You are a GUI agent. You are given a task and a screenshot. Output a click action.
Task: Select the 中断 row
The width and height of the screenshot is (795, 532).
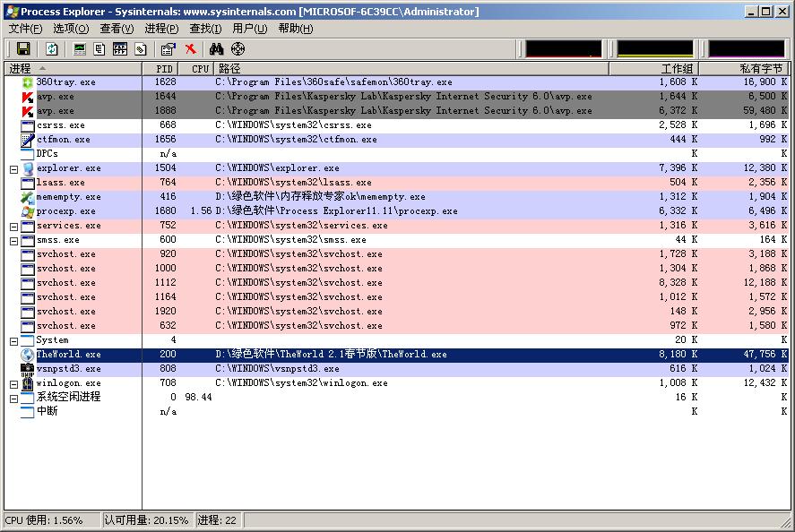tap(398, 412)
